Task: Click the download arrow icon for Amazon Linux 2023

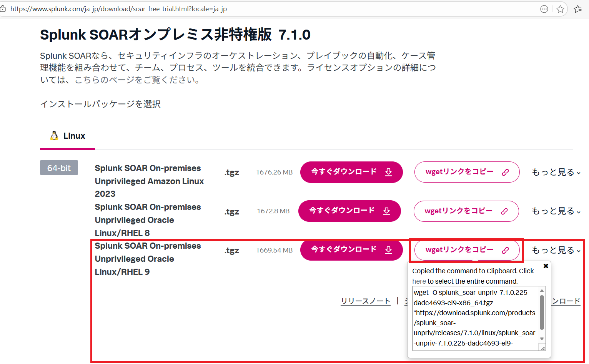Action: point(388,172)
